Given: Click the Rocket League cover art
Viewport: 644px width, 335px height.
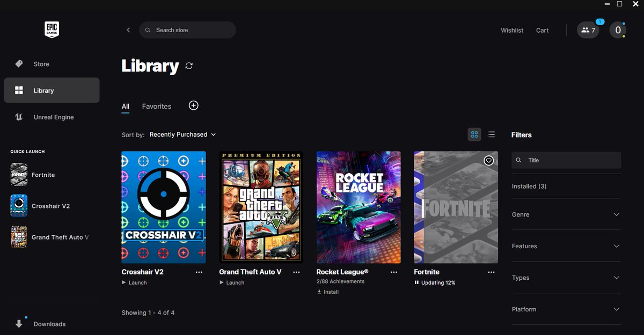Looking at the screenshot, I should [358, 207].
